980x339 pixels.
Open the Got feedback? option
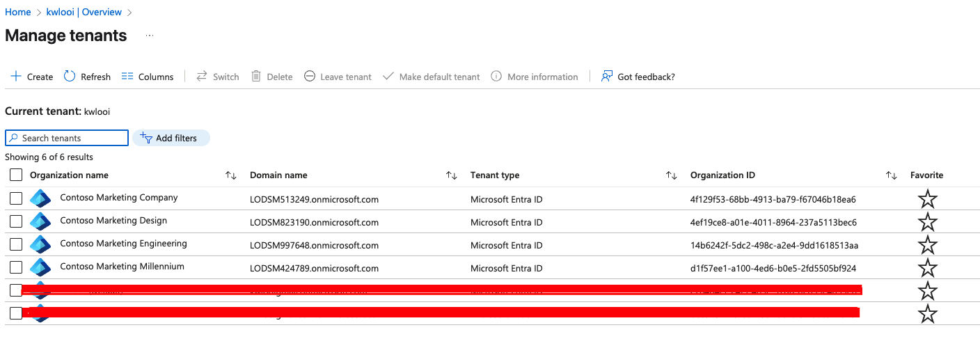(x=638, y=77)
